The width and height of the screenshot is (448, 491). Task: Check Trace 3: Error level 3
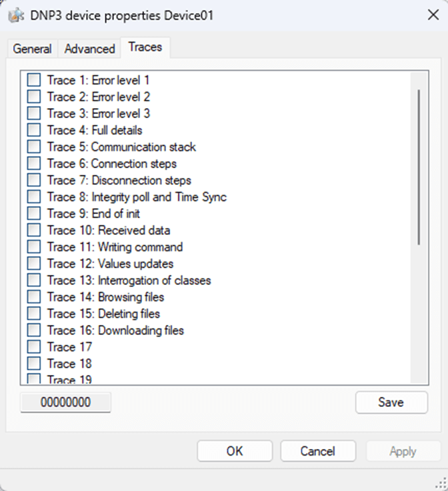click(x=34, y=113)
